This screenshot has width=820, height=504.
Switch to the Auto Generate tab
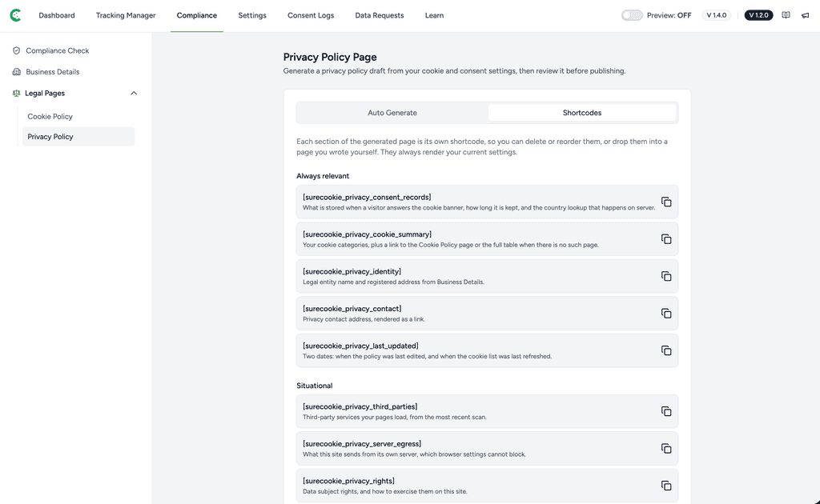392,113
